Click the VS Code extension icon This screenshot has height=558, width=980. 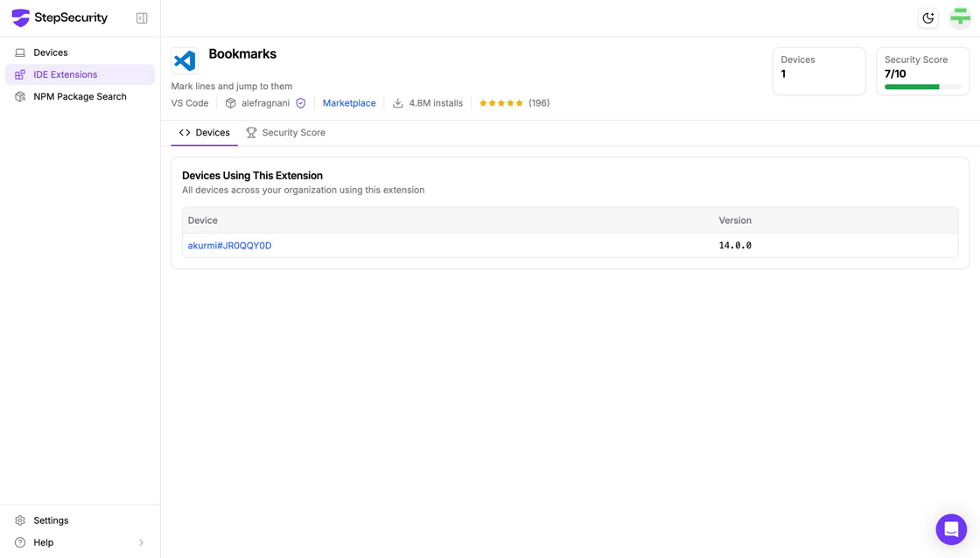(x=185, y=60)
